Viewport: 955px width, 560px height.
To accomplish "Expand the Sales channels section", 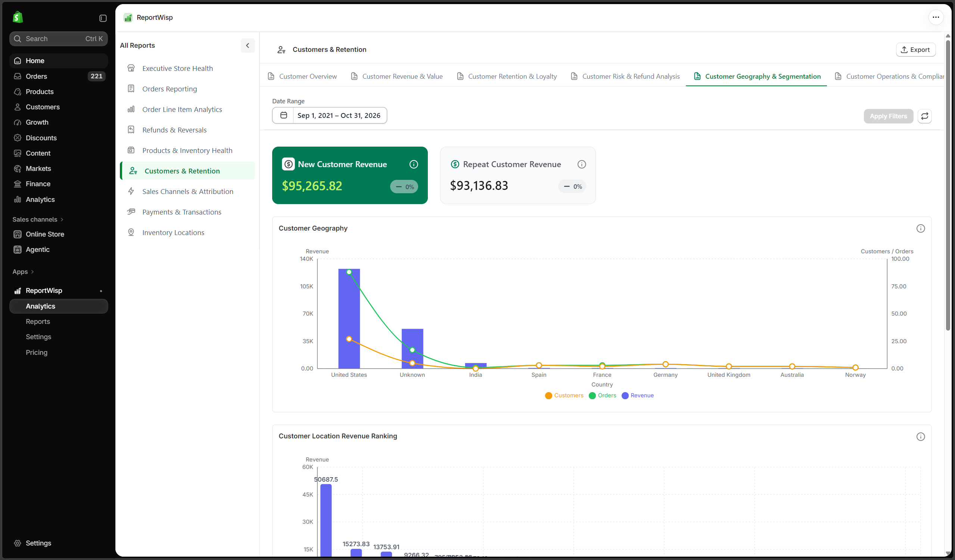I will [x=37, y=219].
